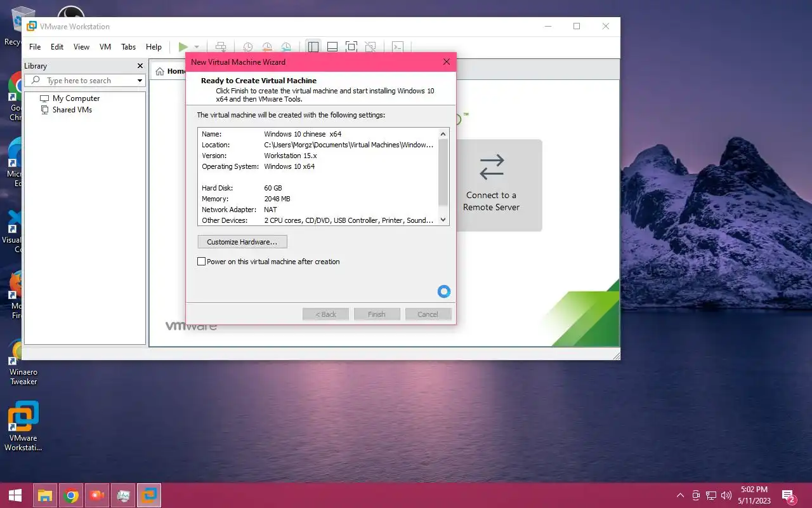Image resolution: width=812 pixels, height=508 pixels.
Task: Click the Other Devices row value
Action: (349, 220)
